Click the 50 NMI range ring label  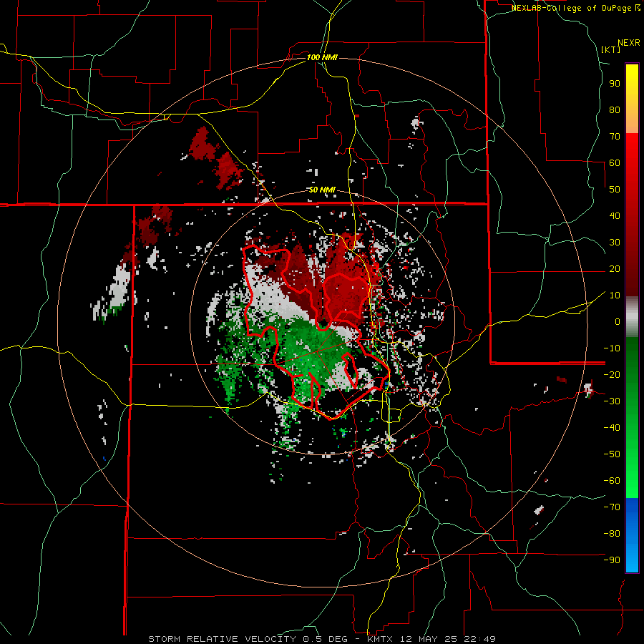(x=322, y=190)
